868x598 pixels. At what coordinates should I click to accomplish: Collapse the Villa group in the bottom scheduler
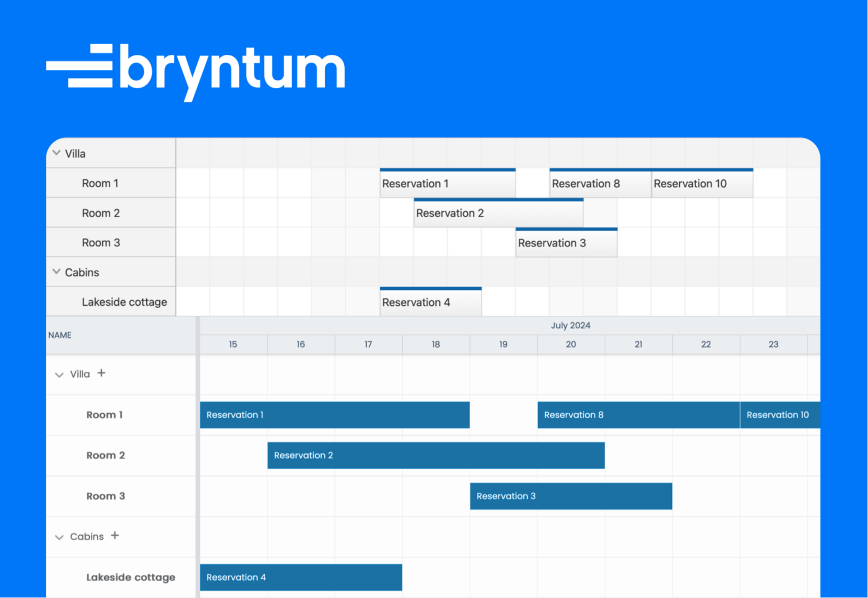coord(59,374)
